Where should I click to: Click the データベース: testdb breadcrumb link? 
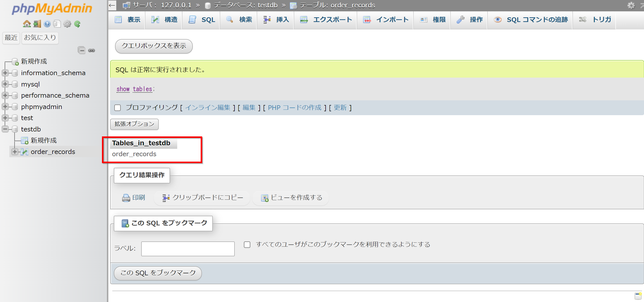point(245,5)
